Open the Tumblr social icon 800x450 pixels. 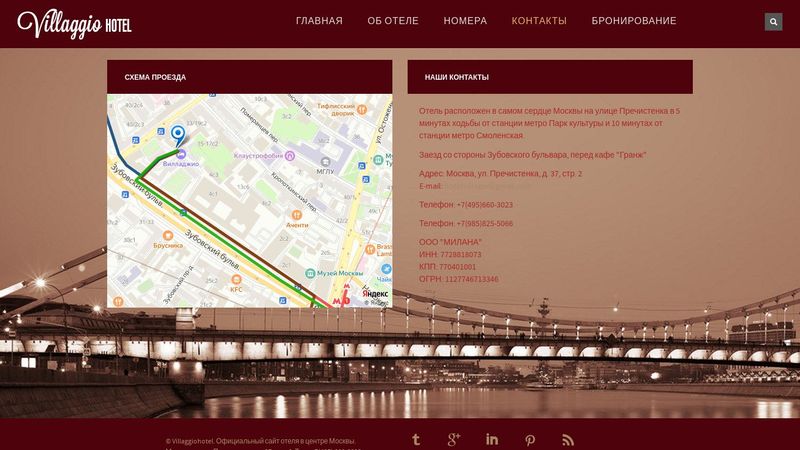point(416,439)
